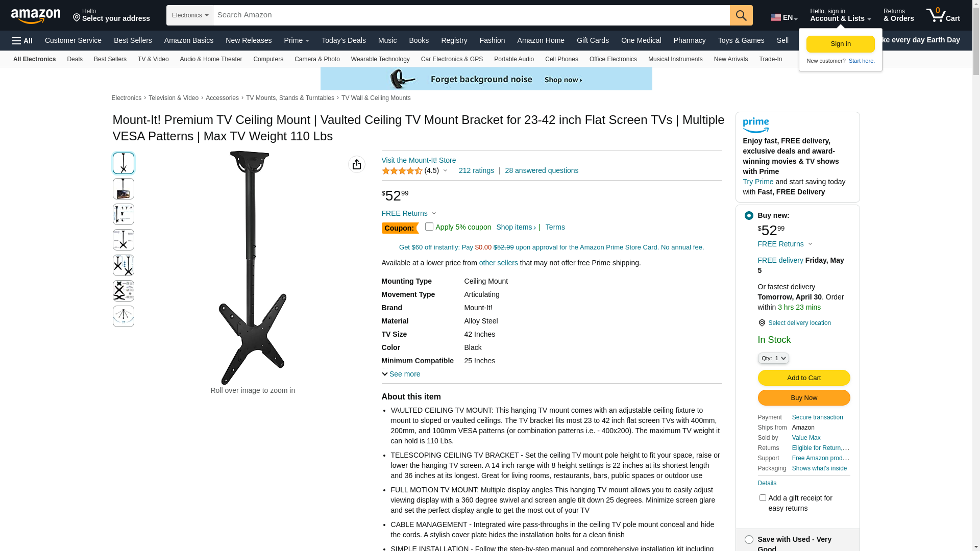Viewport: 980px width, 551px height.
Task: Click the Search Amazon input field
Action: (471, 15)
